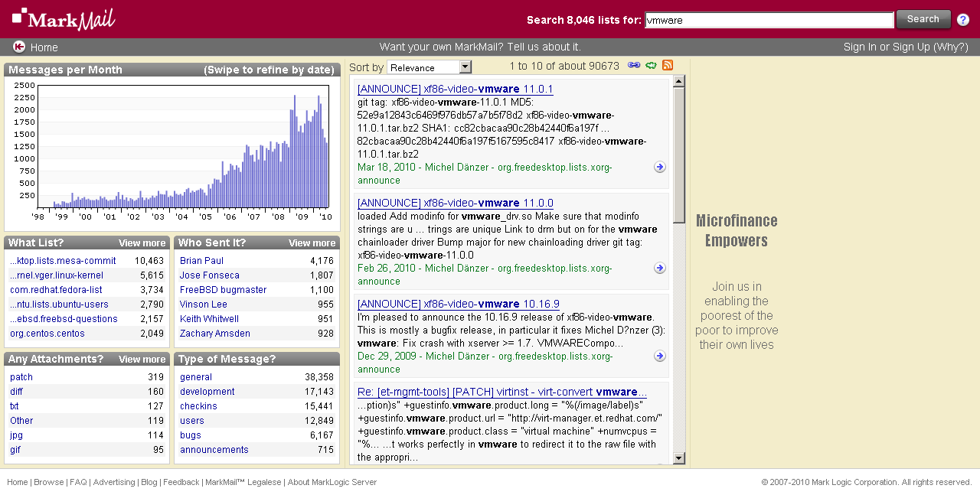The image size is (980, 495).
Task: Open Blog in the footer
Action: [149, 483]
